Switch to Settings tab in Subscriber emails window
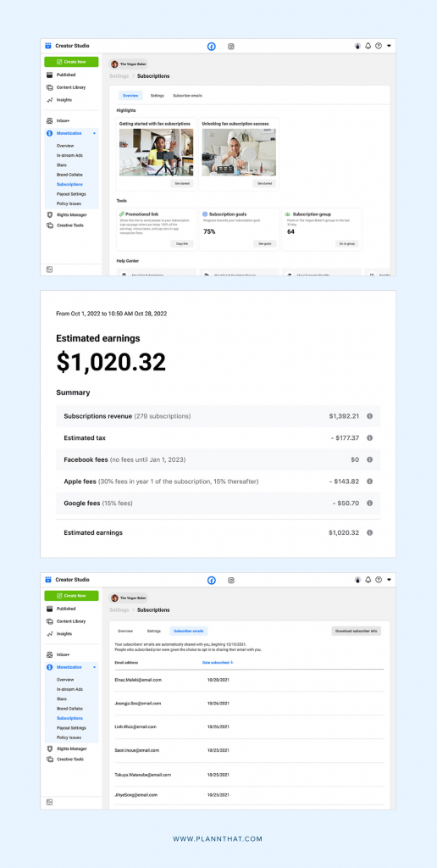Viewport: 437px width, 868px height. [x=154, y=631]
